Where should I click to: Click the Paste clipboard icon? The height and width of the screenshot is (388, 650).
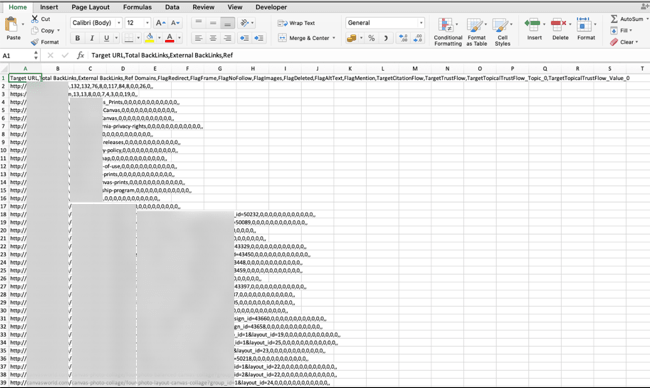point(11,24)
